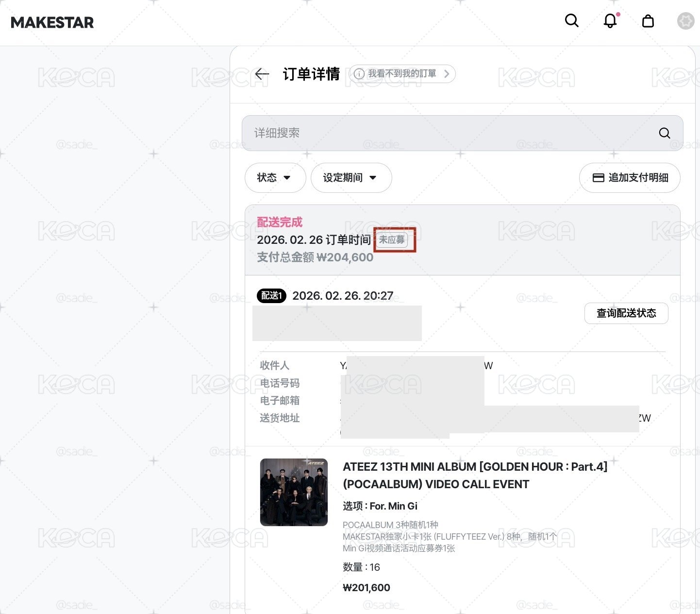The height and width of the screenshot is (614, 700).
Task: Expand the 状态 filter dropdown
Action: point(275,178)
